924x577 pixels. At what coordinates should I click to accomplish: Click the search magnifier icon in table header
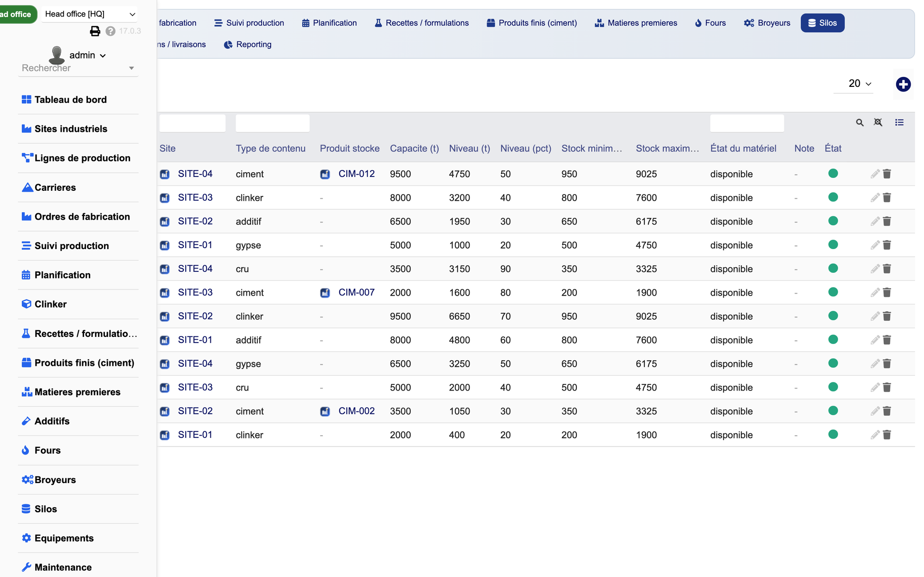[859, 122]
